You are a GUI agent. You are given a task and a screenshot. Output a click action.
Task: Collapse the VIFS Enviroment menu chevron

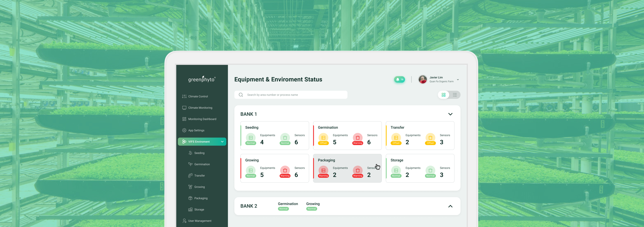tap(222, 142)
